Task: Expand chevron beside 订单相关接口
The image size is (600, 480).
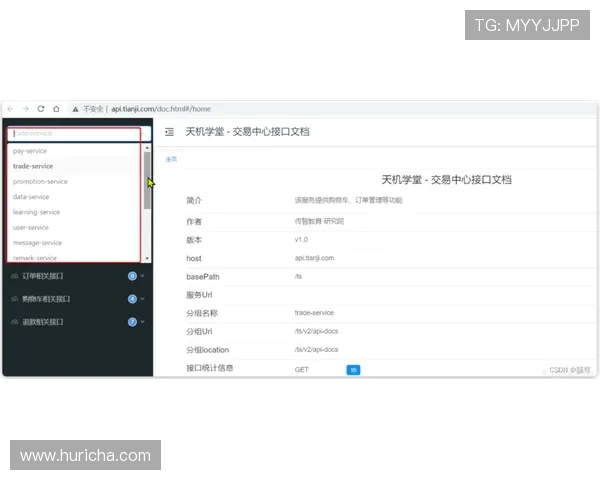Action: pos(142,276)
